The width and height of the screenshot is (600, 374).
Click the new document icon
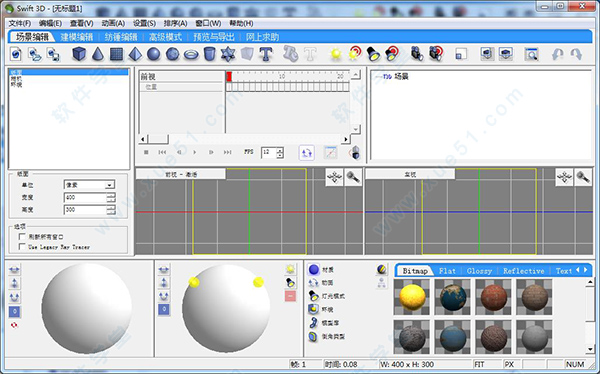pyautogui.click(x=16, y=54)
